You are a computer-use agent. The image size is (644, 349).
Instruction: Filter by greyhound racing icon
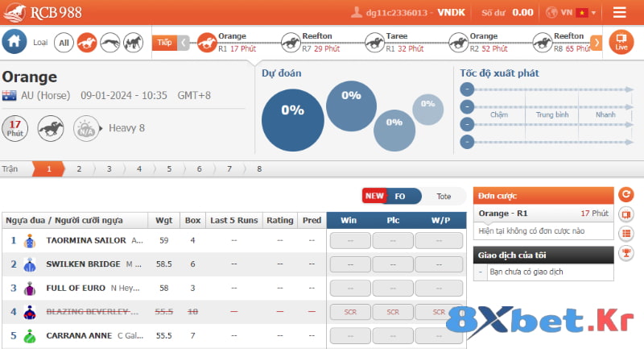click(x=110, y=43)
